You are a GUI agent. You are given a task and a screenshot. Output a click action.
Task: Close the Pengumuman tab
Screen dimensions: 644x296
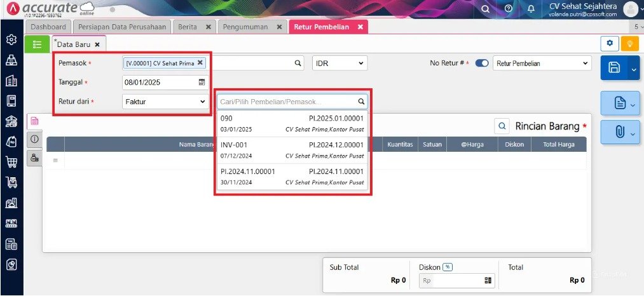click(279, 27)
